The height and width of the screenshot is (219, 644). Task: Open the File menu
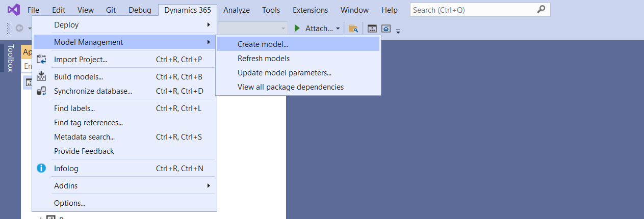[33, 10]
